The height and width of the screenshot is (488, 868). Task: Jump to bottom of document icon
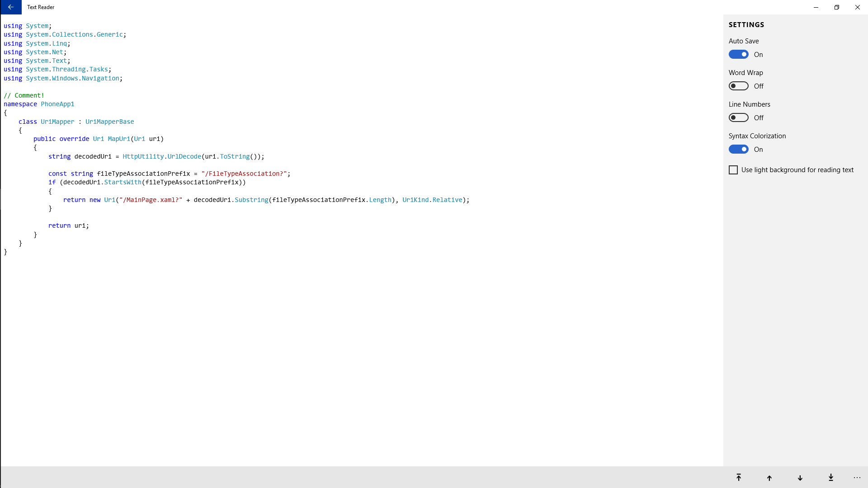click(x=831, y=478)
